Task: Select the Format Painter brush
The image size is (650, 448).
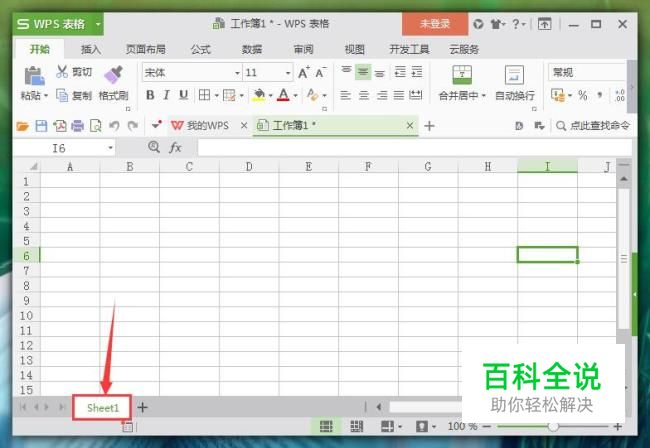Action: (113, 75)
